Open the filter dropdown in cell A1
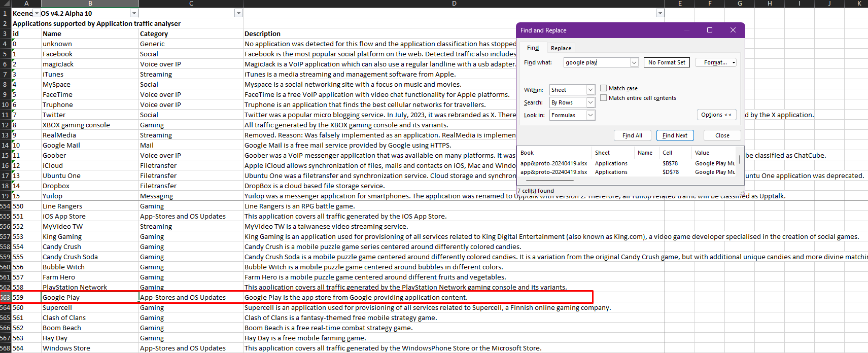Viewport: 868px width, 353px height. 37,13
